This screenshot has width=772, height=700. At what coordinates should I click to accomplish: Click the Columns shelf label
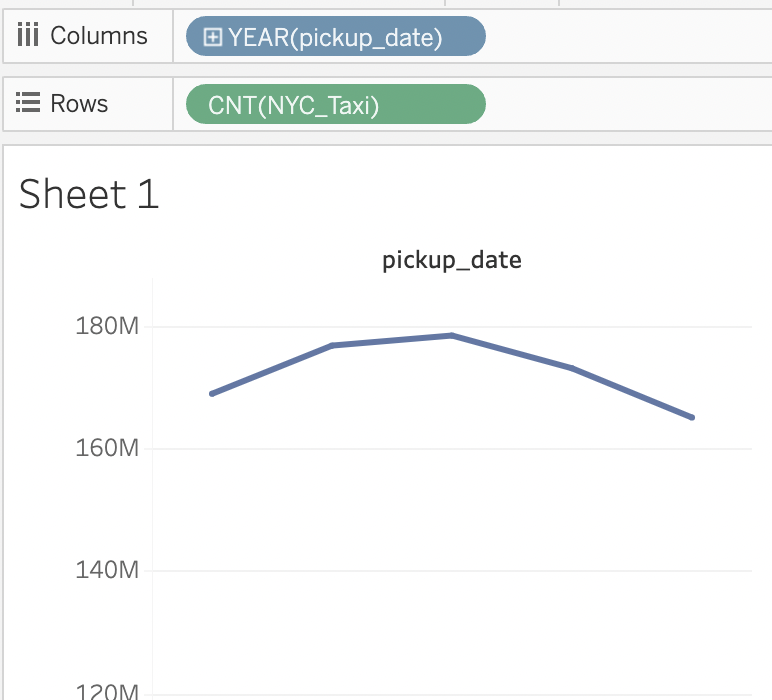click(99, 35)
